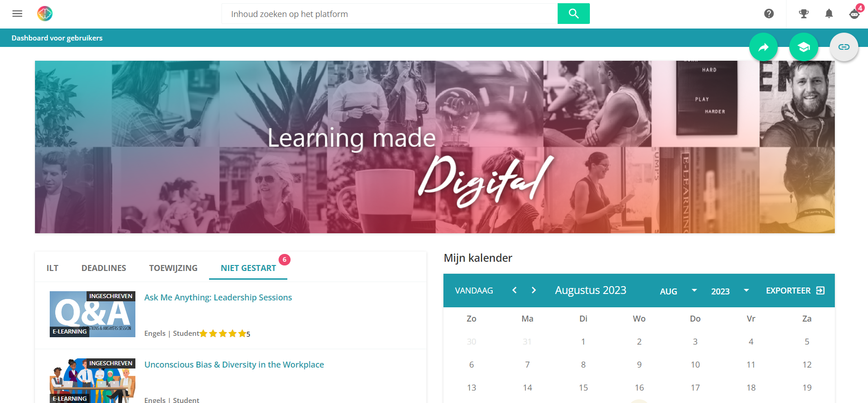Open the user avatar with badge 4

[855, 14]
